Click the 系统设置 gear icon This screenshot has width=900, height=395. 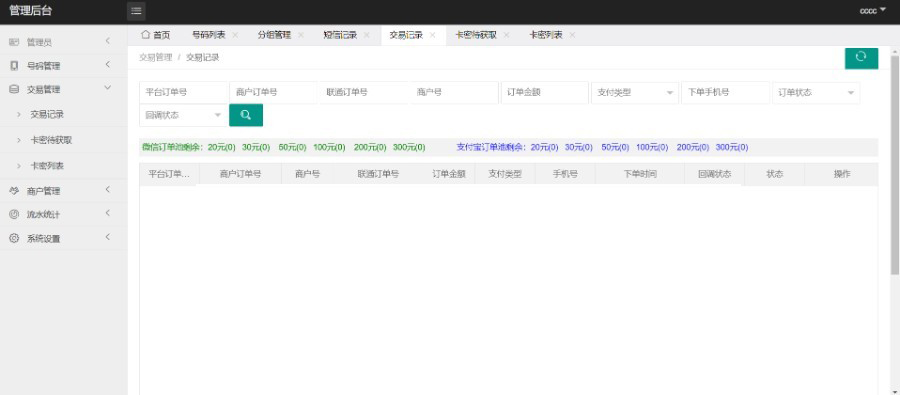[x=14, y=238]
